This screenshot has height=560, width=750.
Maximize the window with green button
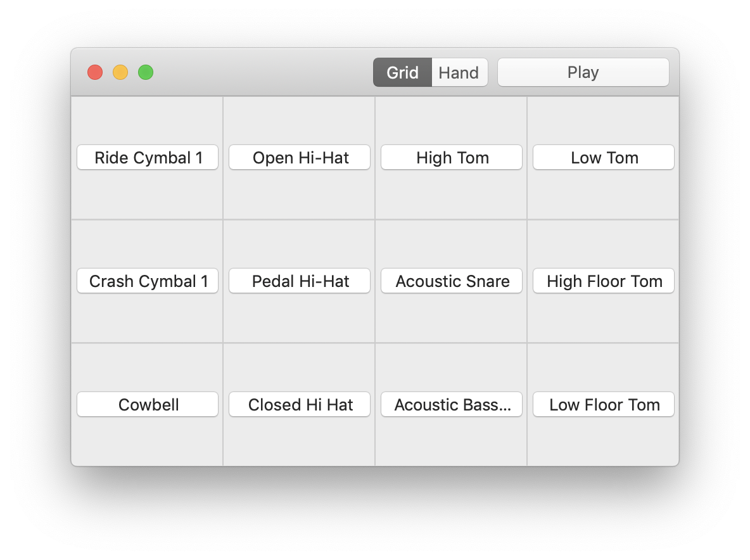click(146, 72)
